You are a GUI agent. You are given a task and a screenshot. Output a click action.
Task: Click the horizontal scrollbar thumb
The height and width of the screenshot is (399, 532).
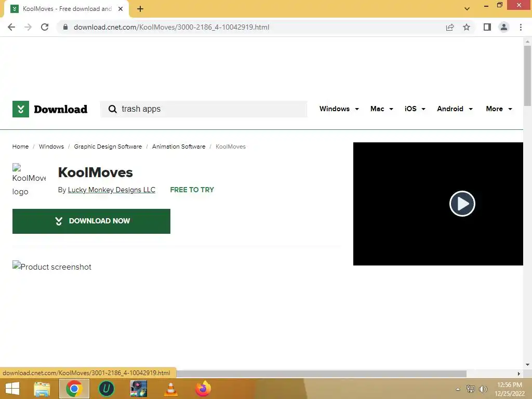tap(321, 374)
